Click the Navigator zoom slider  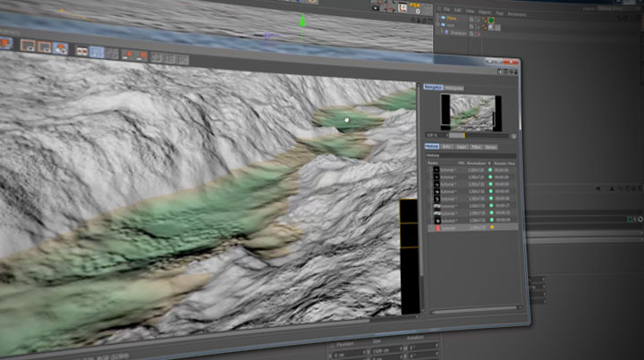point(479,136)
